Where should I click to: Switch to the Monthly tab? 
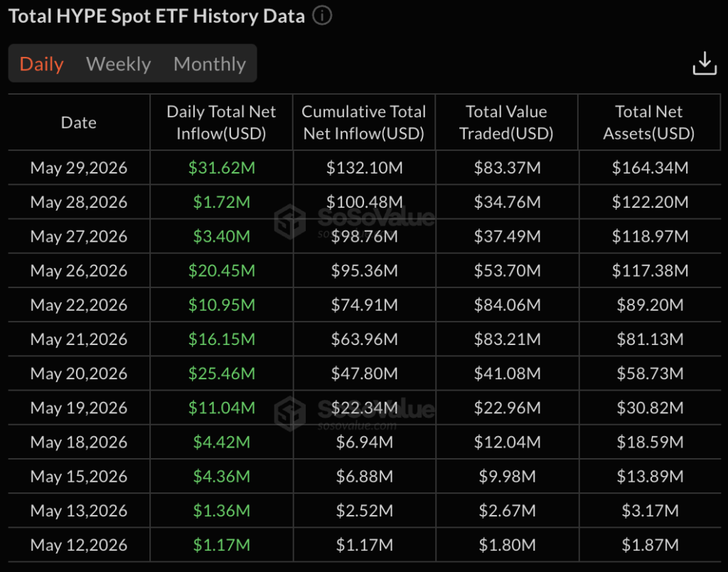click(210, 63)
